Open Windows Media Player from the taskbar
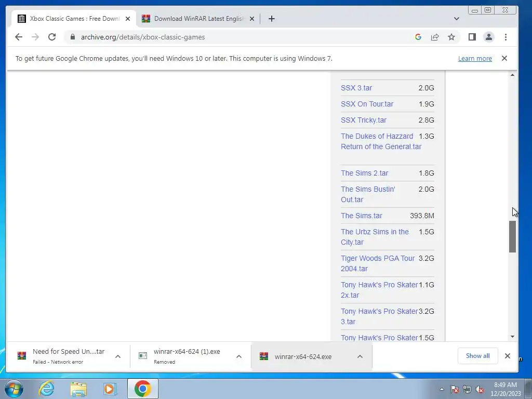The width and height of the screenshot is (532, 399). tap(110, 389)
